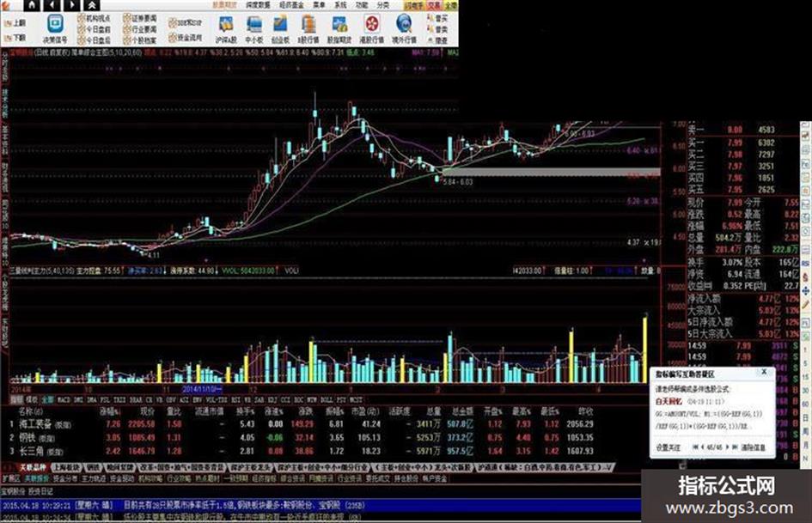Click 上翻 page-up toolbar item
The height and width of the screenshot is (523, 812).
15,23
